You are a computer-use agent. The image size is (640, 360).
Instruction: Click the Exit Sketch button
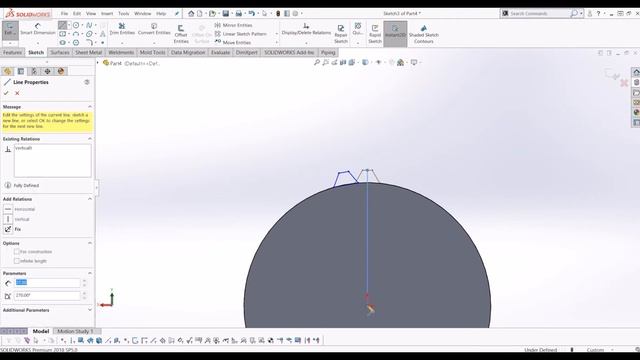tap(10, 31)
